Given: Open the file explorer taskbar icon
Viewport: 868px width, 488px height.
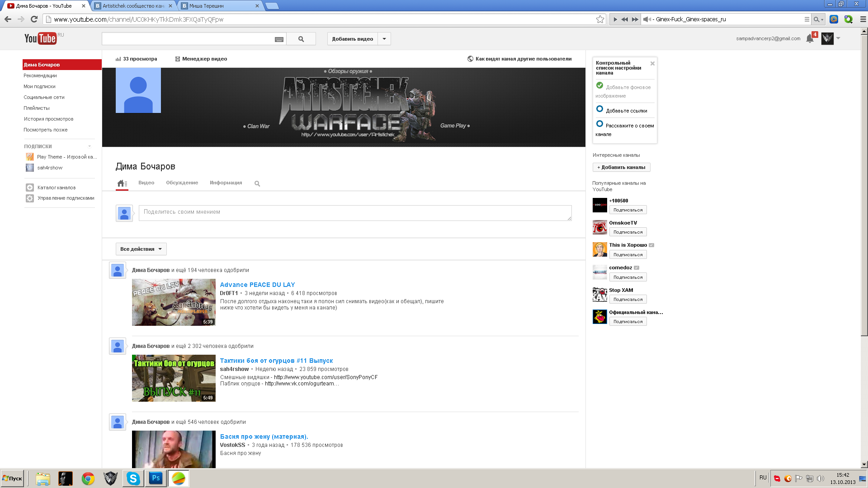Looking at the screenshot, I should [x=43, y=479].
